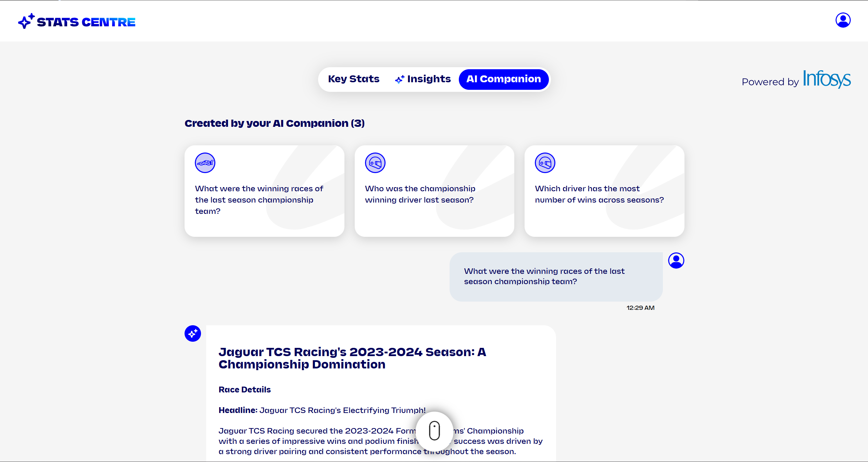Image resolution: width=868 pixels, height=462 pixels.
Task: Click the race car icon on first card
Action: [x=205, y=163]
